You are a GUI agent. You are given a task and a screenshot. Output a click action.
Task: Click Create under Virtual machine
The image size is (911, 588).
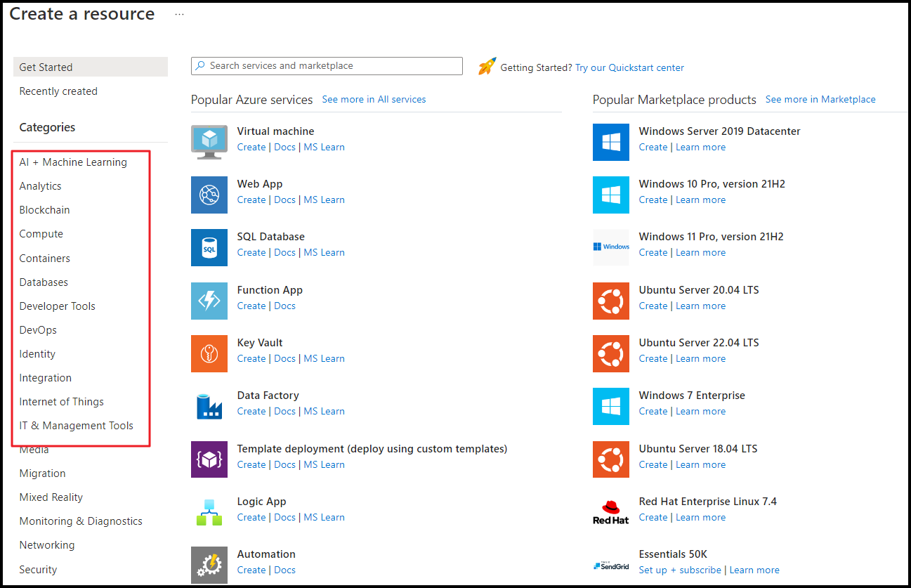[x=251, y=147]
